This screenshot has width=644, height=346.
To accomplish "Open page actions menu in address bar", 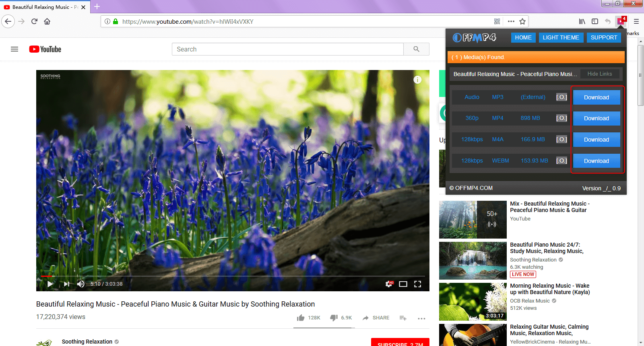I will pyautogui.click(x=511, y=21).
